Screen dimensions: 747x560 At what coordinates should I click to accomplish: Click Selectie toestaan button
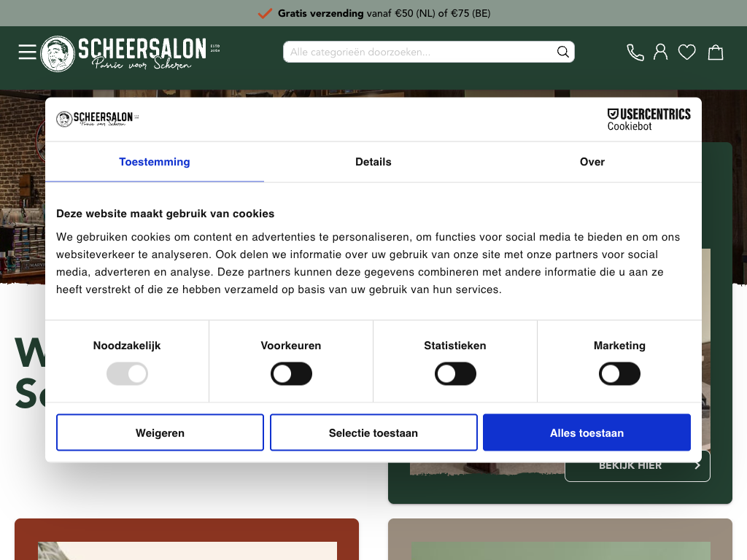tap(373, 433)
